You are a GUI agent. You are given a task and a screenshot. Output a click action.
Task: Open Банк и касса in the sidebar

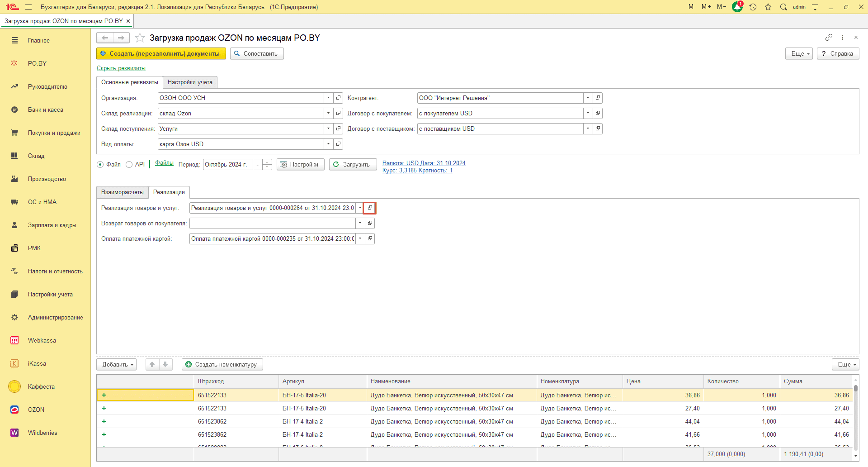click(45, 110)
